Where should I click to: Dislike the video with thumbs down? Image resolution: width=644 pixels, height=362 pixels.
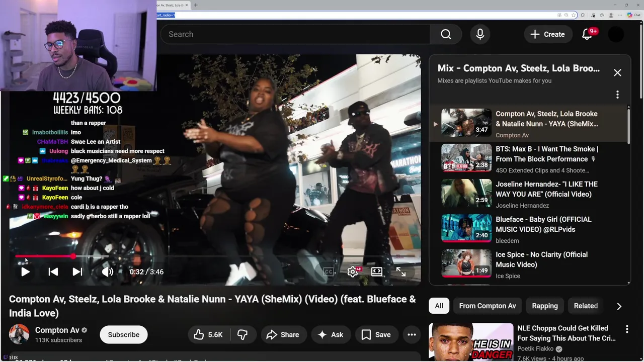coord(243,334)
